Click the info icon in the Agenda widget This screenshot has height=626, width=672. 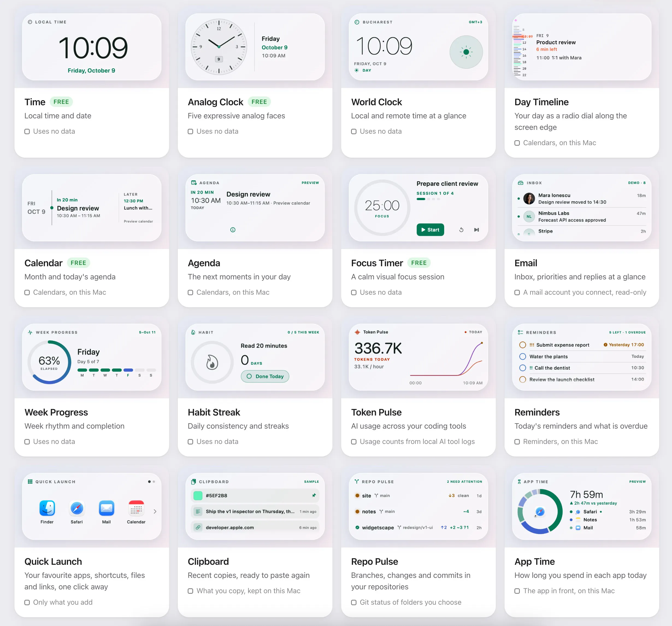coord(233,230)
